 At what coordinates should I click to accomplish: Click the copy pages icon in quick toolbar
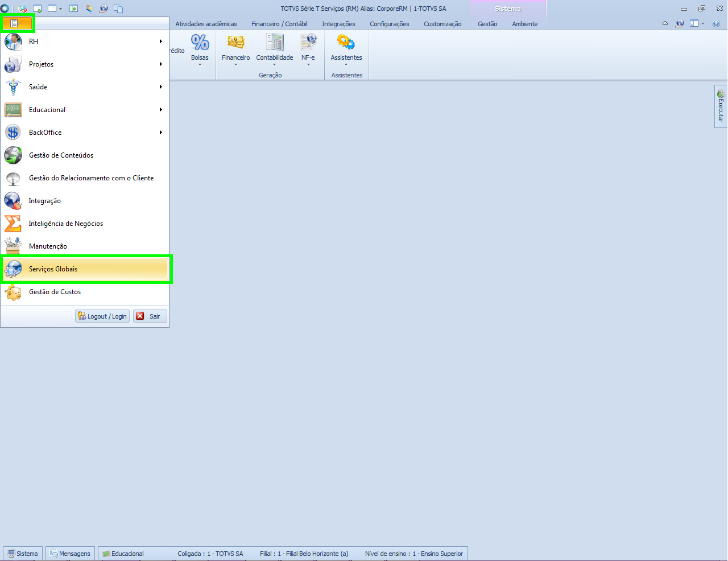[x=118, y=9]
